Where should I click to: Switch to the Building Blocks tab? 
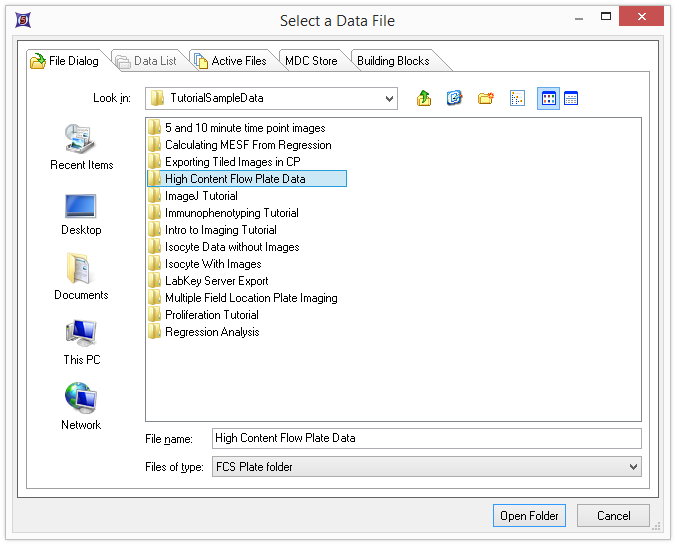click(392, 61)
